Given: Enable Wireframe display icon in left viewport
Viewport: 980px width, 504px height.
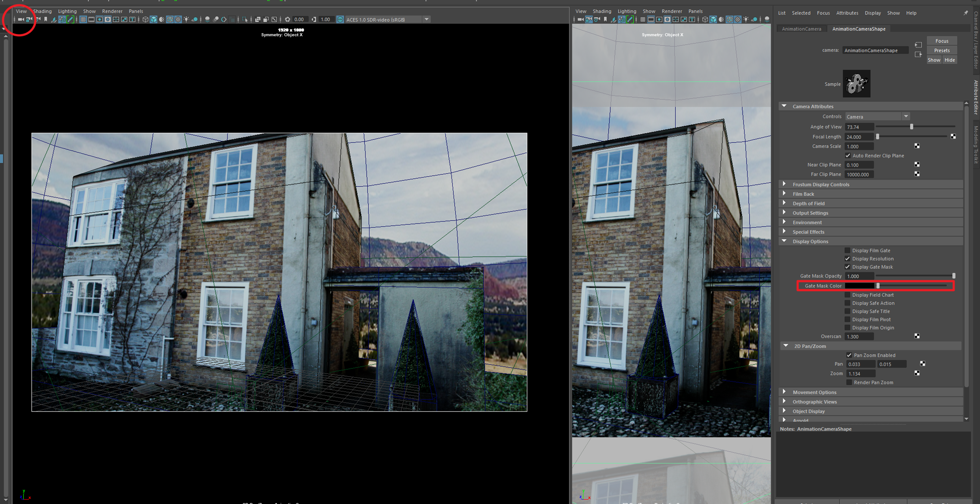Looking at the screenshot, I should point(145,19).
